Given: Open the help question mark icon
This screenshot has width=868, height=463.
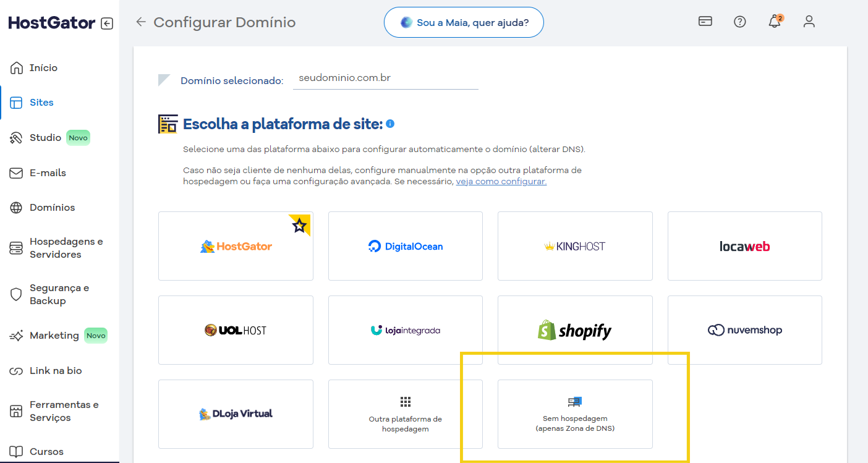Looking at the screenshot, I should 740,22.
